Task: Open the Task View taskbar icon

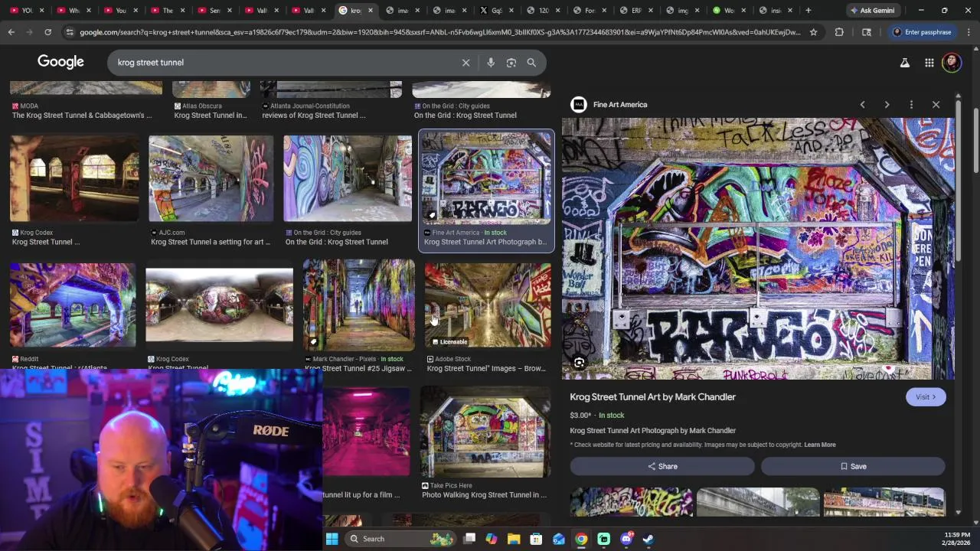Action: tap(469, 539)
